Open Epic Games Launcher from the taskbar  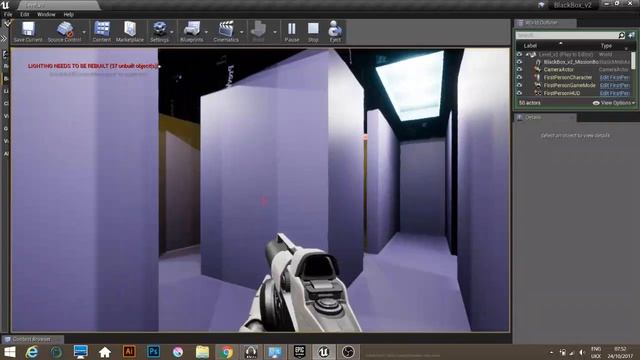pos(300,352)
